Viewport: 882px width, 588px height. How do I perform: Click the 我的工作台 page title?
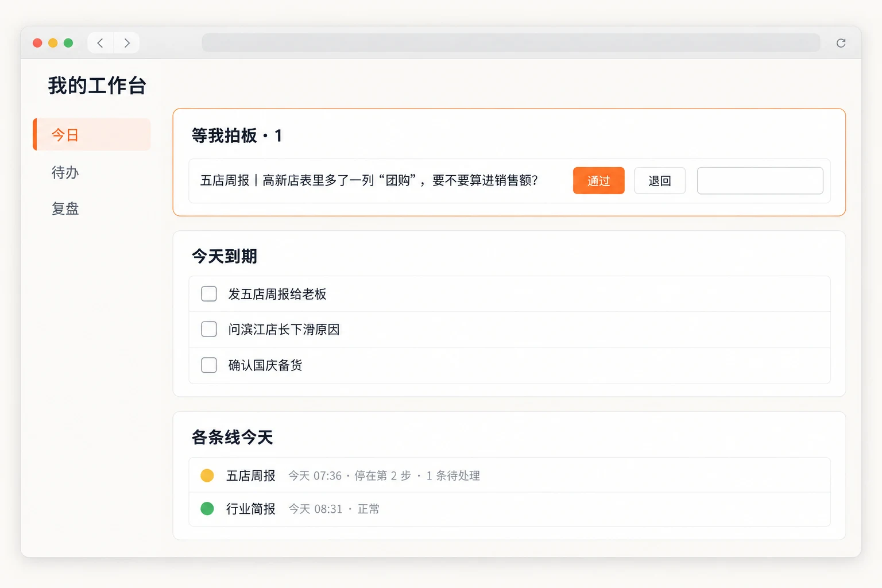point(97,86)
